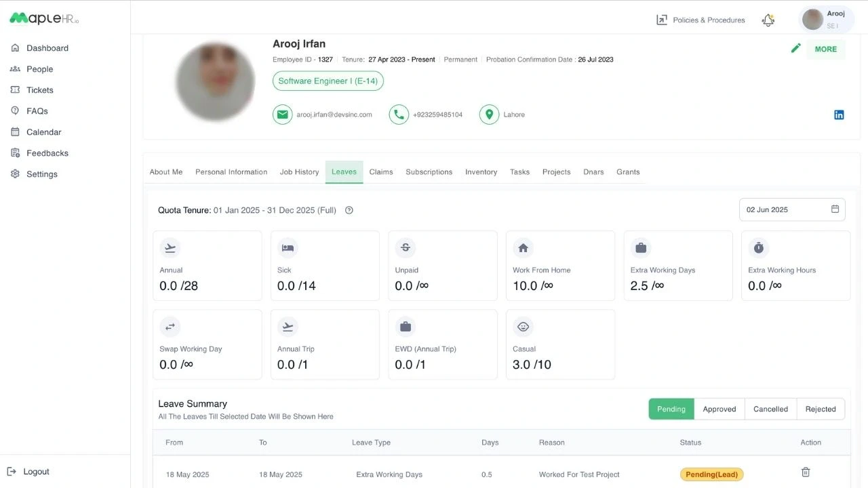Click the Days column header
This screenshot has height=488, width=868.
coord(490,443)
